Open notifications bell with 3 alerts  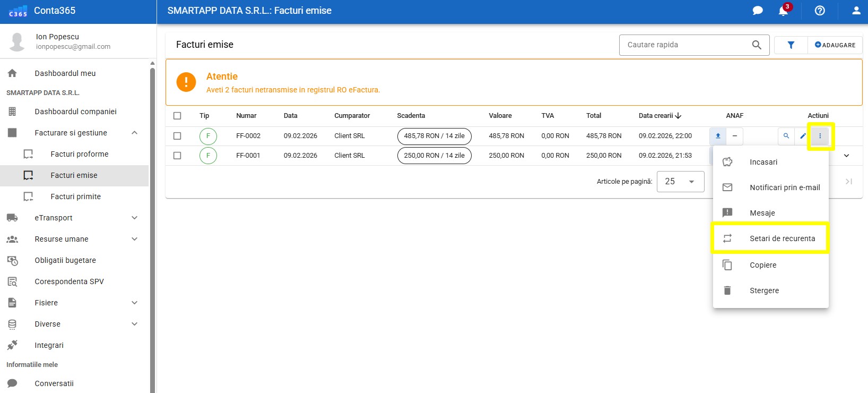tap(784, 11)
